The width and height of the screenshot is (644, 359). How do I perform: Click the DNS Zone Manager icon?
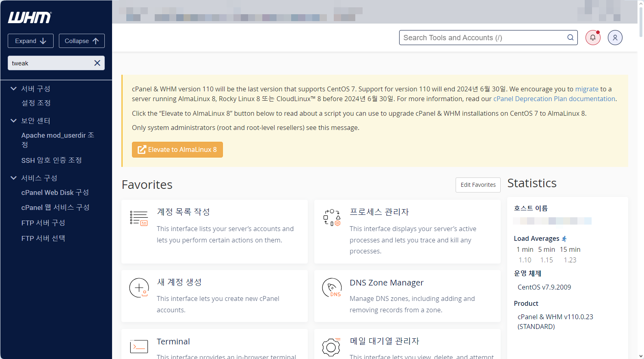(332, 288)
